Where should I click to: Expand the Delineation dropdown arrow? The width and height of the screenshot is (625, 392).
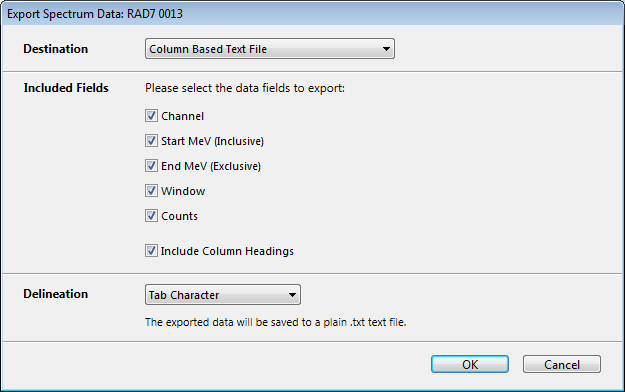tap(292, 295)
